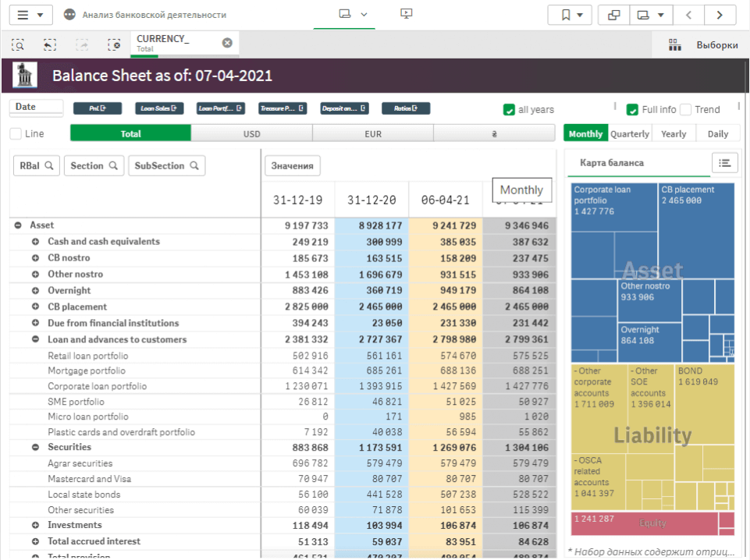Select the USD currency tab

coord(251,134)
